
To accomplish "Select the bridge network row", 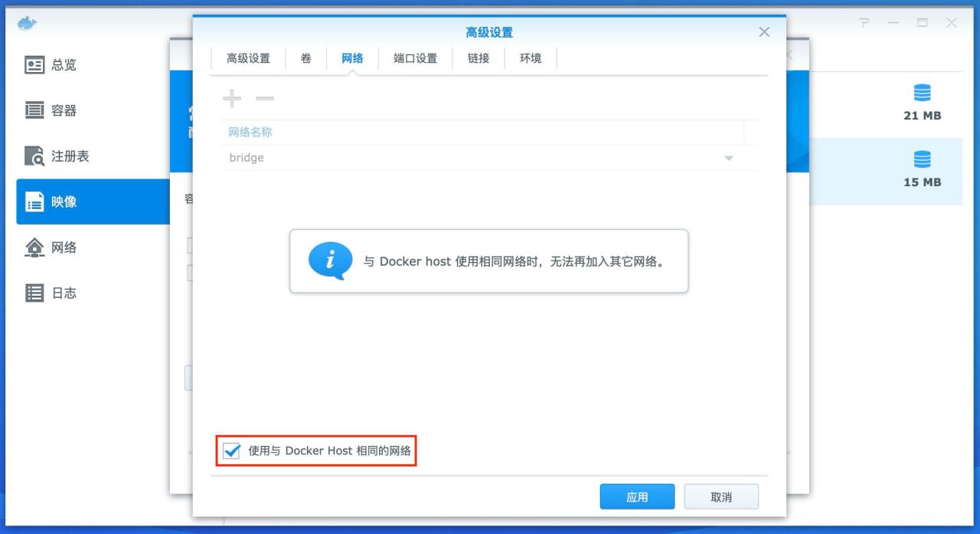I will click(x=490, y=158).
